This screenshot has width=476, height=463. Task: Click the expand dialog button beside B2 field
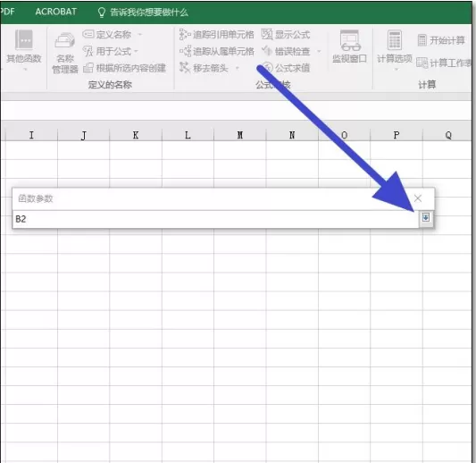click(426, 217)
